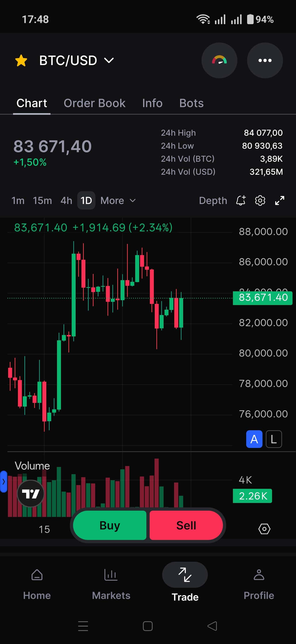
Task: Click the TradingView logo on chart
Action: pos(30,493)
